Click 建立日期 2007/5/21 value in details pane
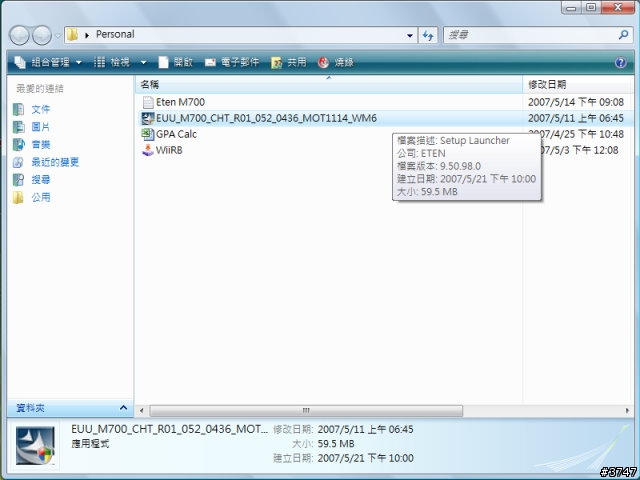The height and width of the screenshot is (480, 640). pyautogui.click(x=365, y=458)
